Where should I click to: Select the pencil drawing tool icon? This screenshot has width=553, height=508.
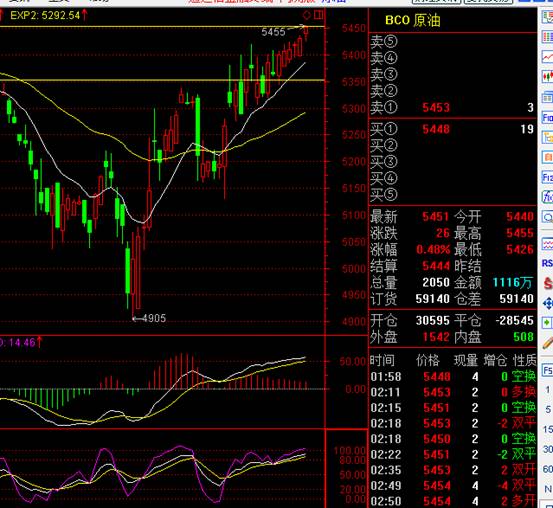click(547, 342)
